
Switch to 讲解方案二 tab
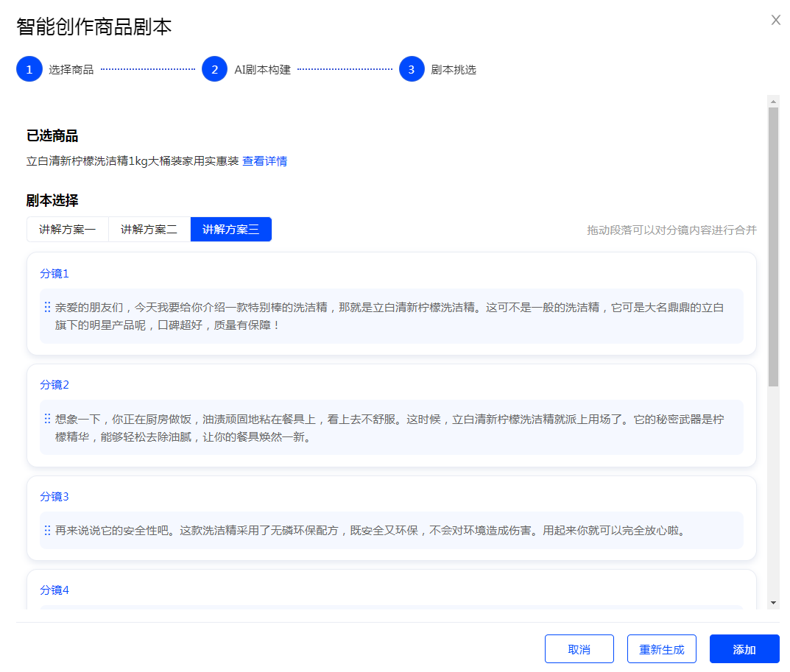149,230
